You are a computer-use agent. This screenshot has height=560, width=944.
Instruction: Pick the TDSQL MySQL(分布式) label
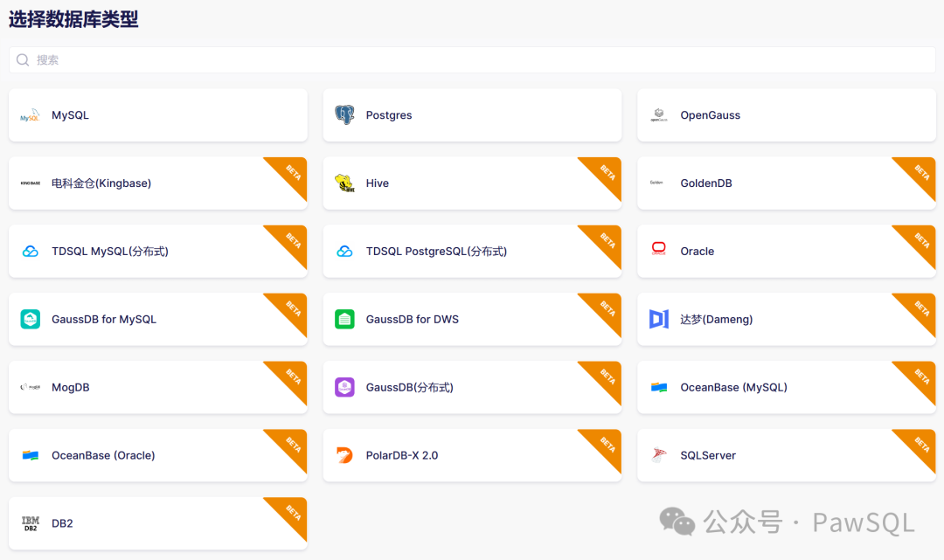pos(110,251)
